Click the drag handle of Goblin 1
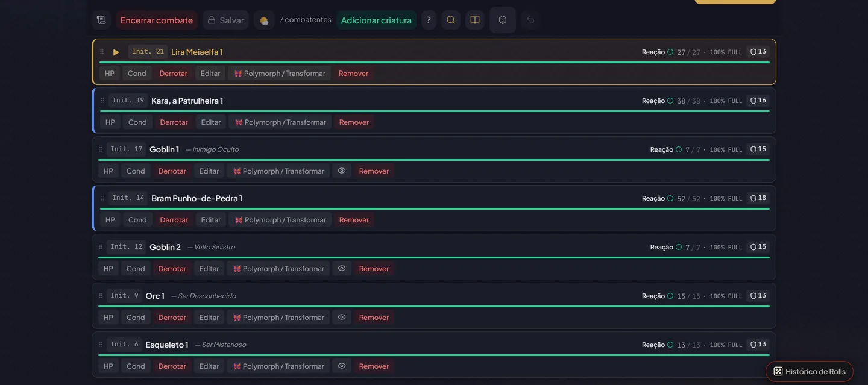The image size is (868, 385). point(101,149)
